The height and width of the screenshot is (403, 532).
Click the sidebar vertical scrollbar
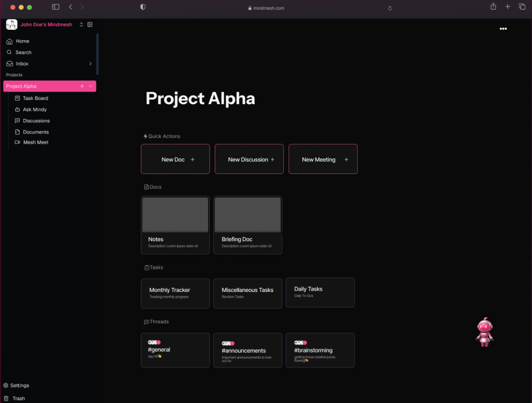[97, 54]
